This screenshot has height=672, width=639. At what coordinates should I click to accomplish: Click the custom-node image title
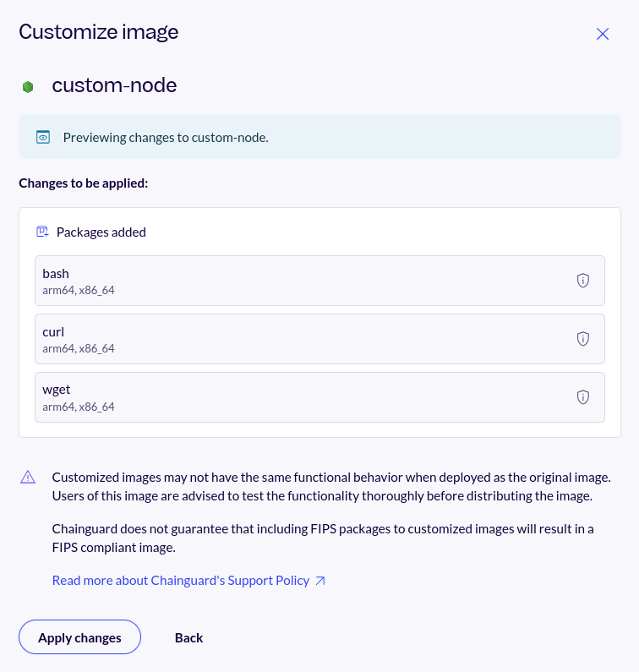(114, 85)
